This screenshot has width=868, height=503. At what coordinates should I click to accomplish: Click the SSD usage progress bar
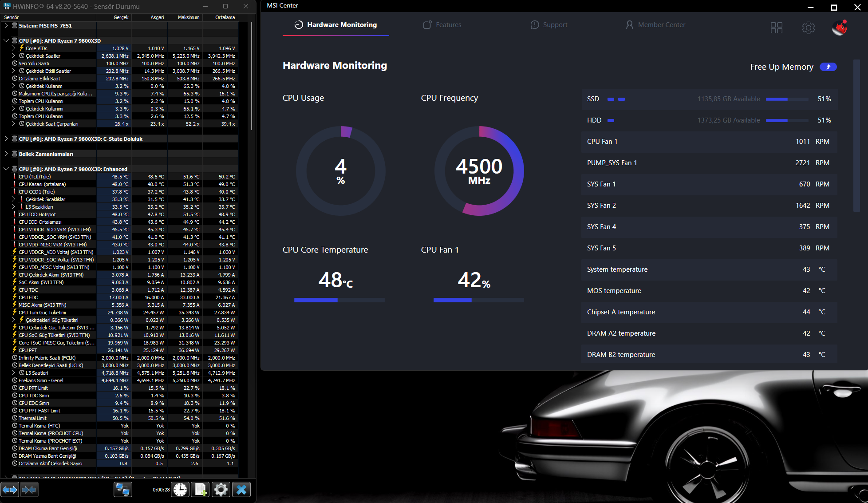787,99
